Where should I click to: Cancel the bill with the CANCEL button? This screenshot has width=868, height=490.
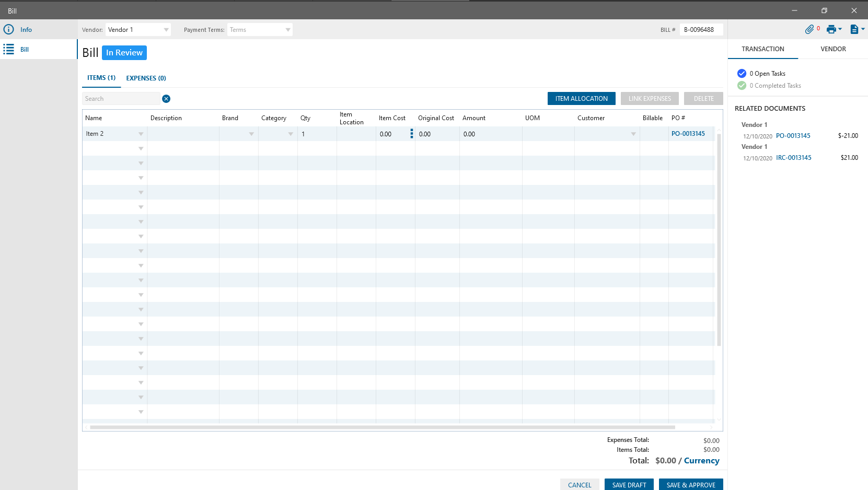(580, 485)
